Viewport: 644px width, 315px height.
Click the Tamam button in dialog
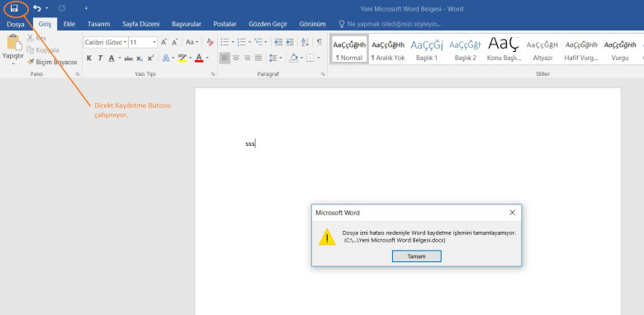coord(416,256)
